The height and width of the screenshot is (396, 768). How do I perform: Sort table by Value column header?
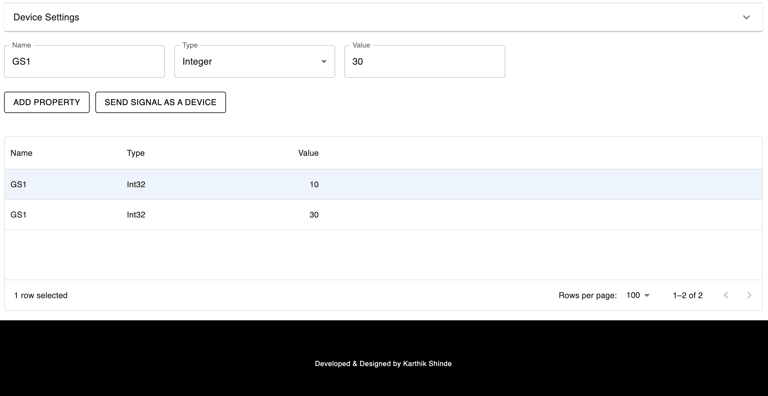click(x=308, y=153)
